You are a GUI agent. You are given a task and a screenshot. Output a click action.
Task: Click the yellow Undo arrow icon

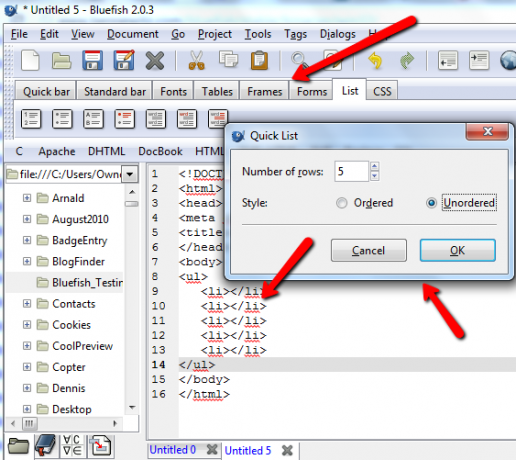(x=375, y=60)
